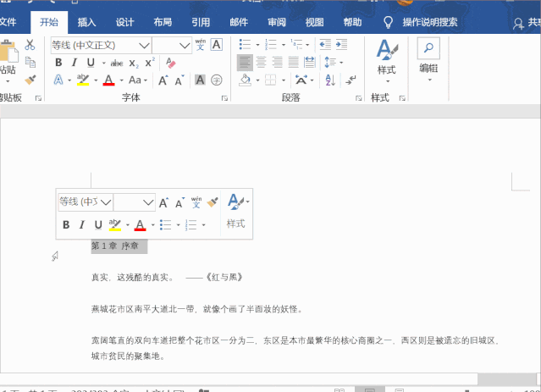The height and width of the screenshot is (392, 541).
Task: Open the Styles gallery in ribbon
Action: click(x=387, y=60)
